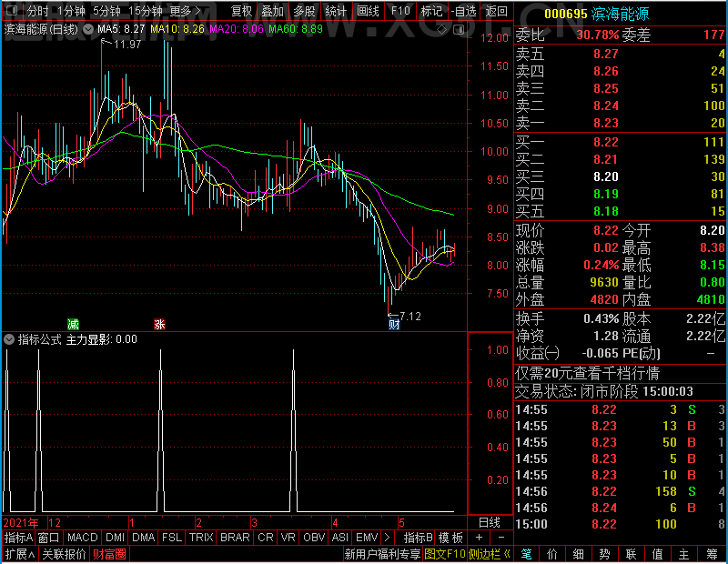Open the 指标公式 indicator dropdown arrow

point(9,339)
